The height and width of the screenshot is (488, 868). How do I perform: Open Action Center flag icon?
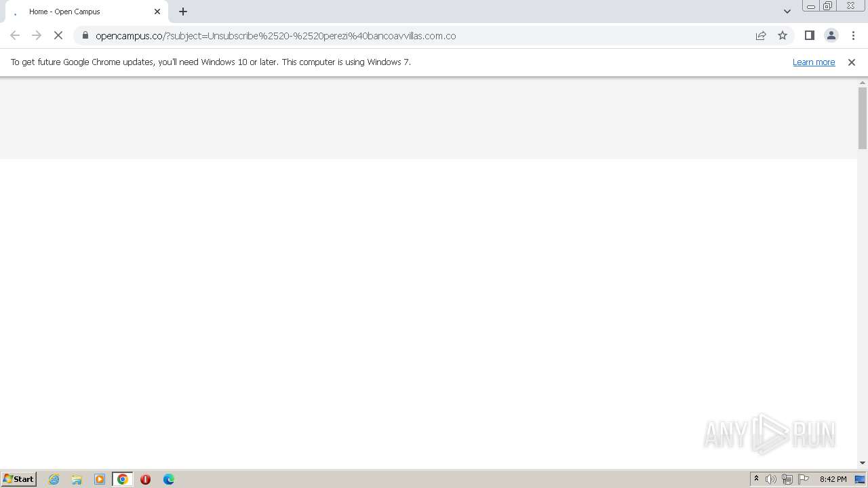804,479
